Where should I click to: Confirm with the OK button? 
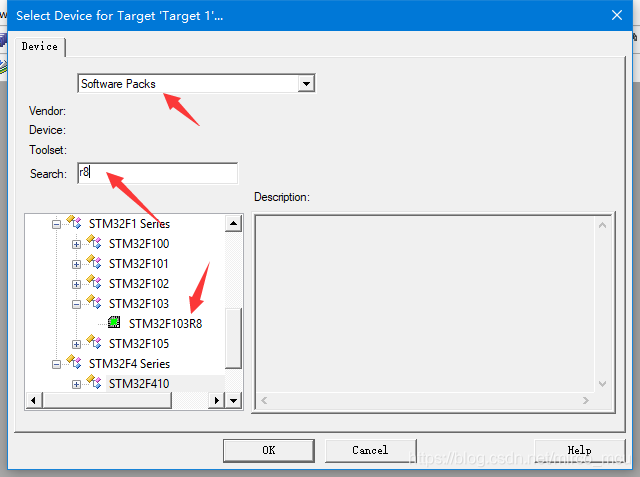point(269,450)
